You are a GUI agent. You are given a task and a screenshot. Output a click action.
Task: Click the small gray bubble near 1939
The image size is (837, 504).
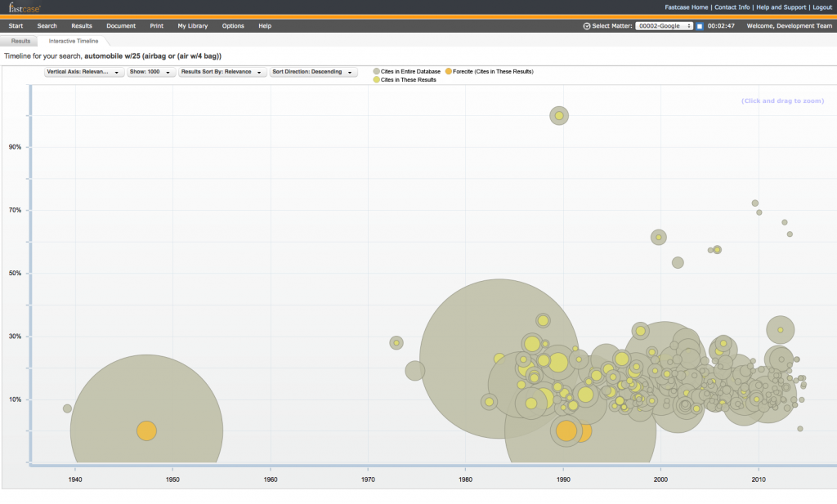tap(67, 408)
